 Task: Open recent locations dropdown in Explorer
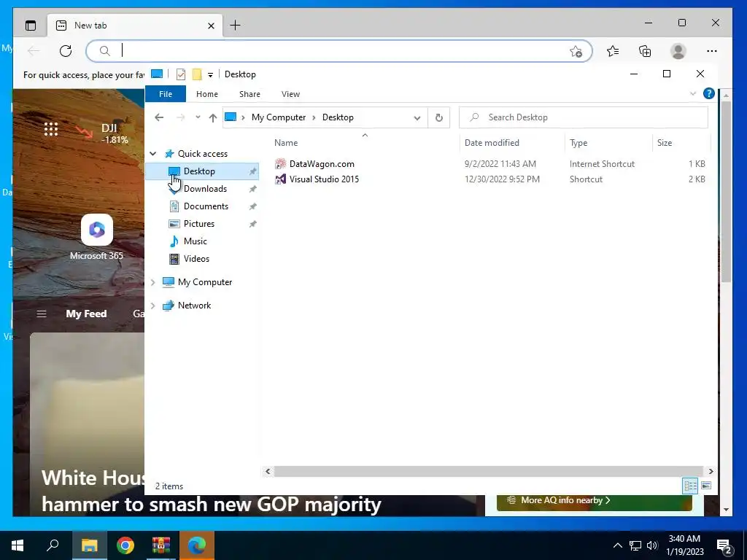[x=198, y=117]
